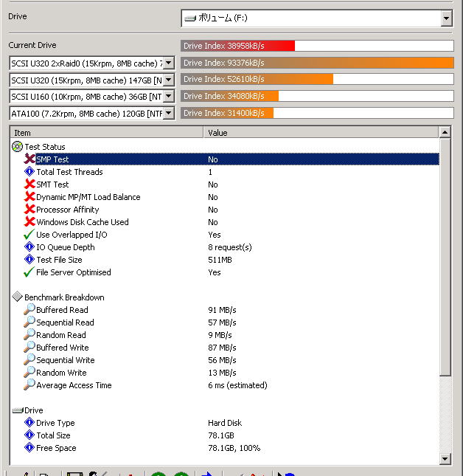Click the info icon beside IO Queue Depth

pyautogui.click(x=29, y=247)
